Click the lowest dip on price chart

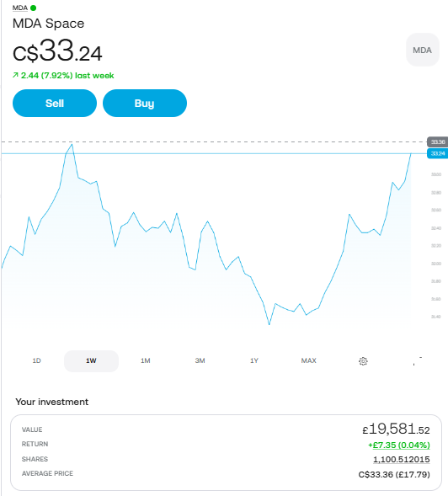coord(269,324)
